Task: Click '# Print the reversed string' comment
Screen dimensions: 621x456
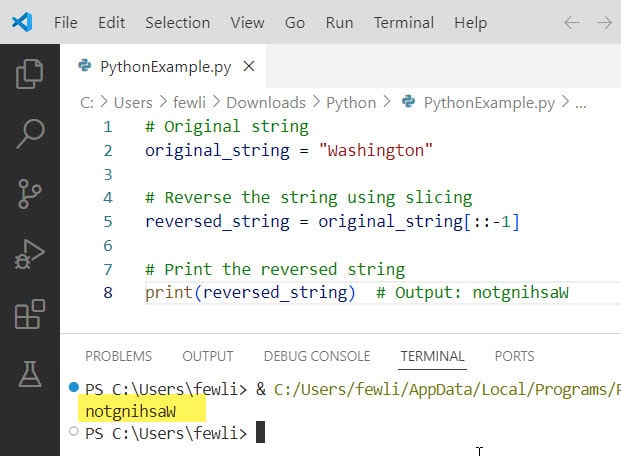Action: tap(275, 269)
